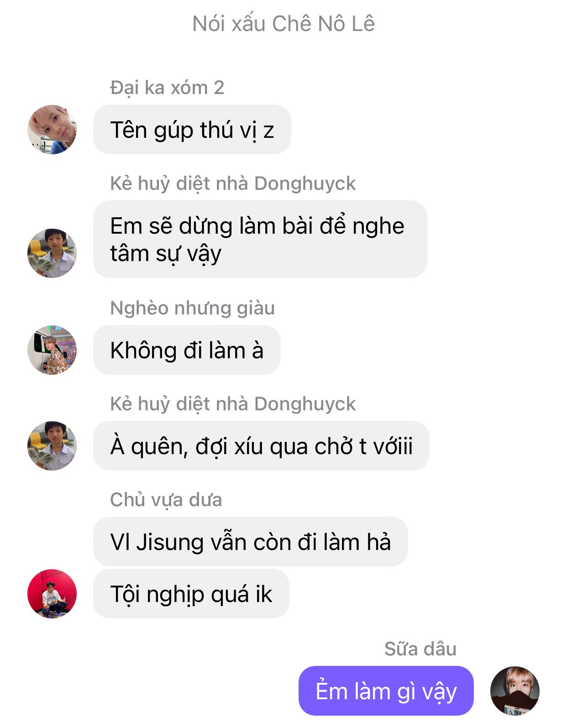Select the 'Tội nghịp quá ik' message bubble
The image size is (567, 728).
coord(191,594)
